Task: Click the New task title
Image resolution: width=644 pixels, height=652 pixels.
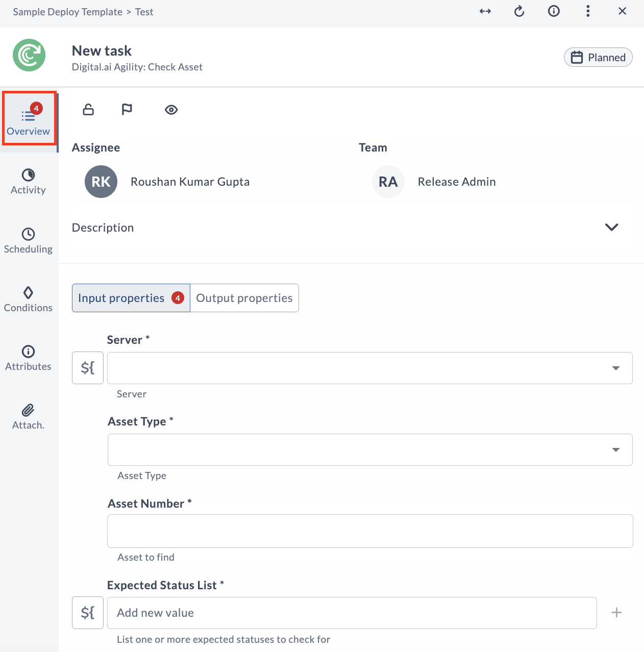Action: point(102,51)
